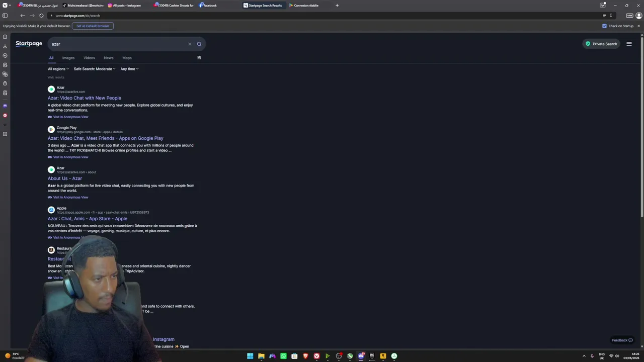Switch to the Maps results tab
The width and height of the screenshot is (644, 362).
127,58
